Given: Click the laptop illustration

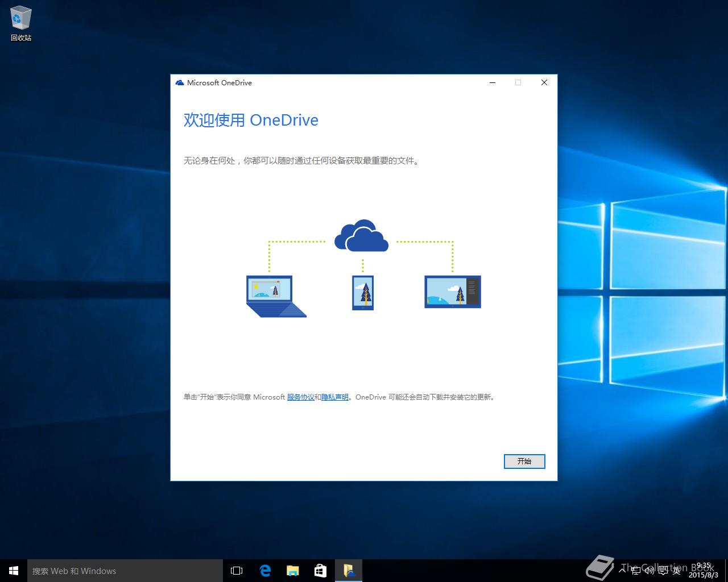Looking at the screenshot, I should click(x=276, y=296).
